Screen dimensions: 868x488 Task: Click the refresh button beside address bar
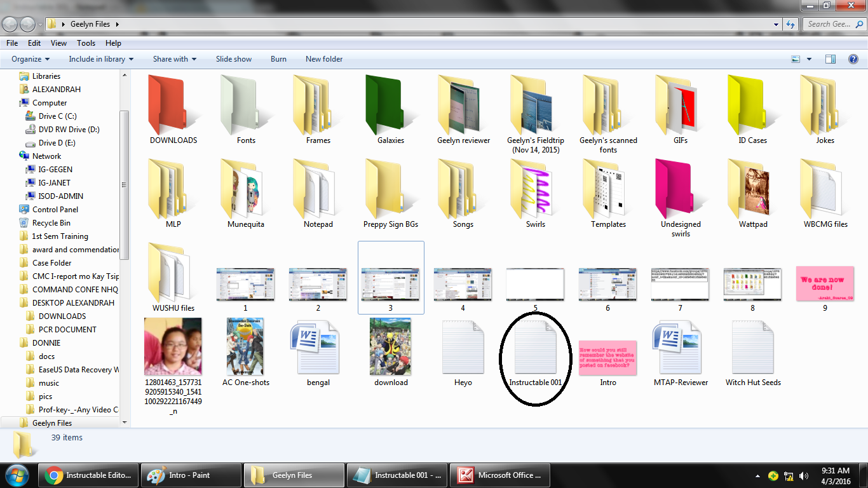coord(790,24)
